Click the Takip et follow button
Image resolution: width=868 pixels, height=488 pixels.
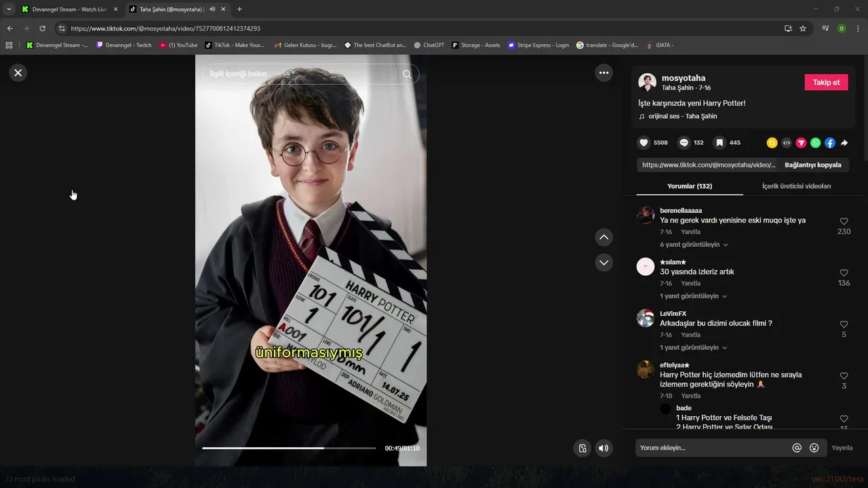[826, 82]
